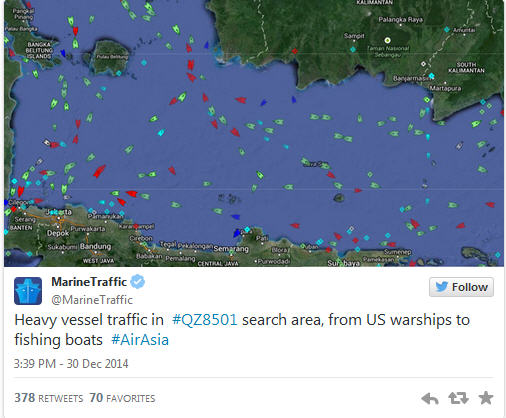The width and height of the screenshot is (506, 418).
Task: Click the Pulau Belitung island on the map
Action: (x=110, y=57)
